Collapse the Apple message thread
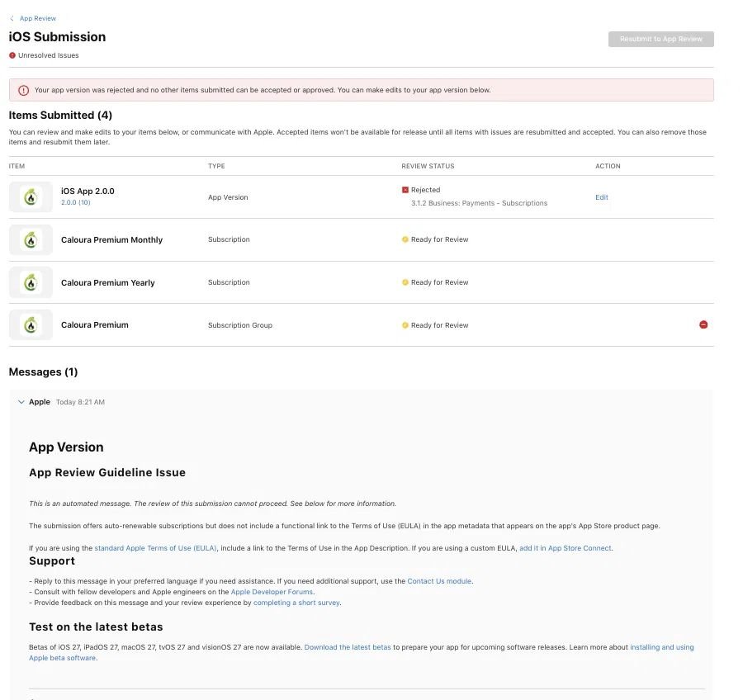 click(x=21, y=402)
